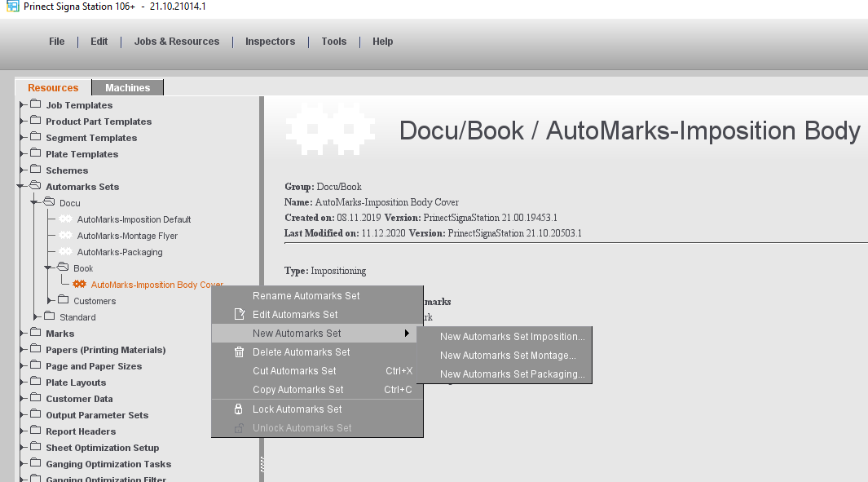Click the Marks folder icon
Image resolution: width=868 pixels, height=482 pixels.
point(36,333)
